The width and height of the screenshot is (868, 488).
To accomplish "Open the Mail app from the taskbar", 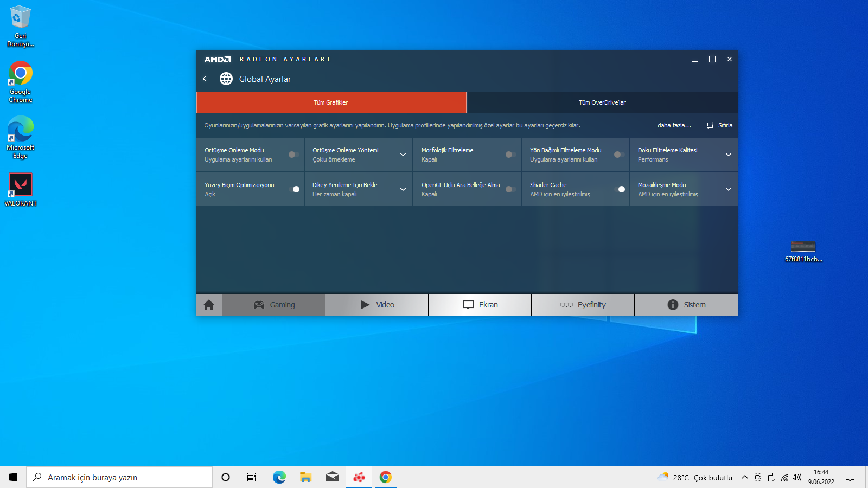I will point(332,477).
